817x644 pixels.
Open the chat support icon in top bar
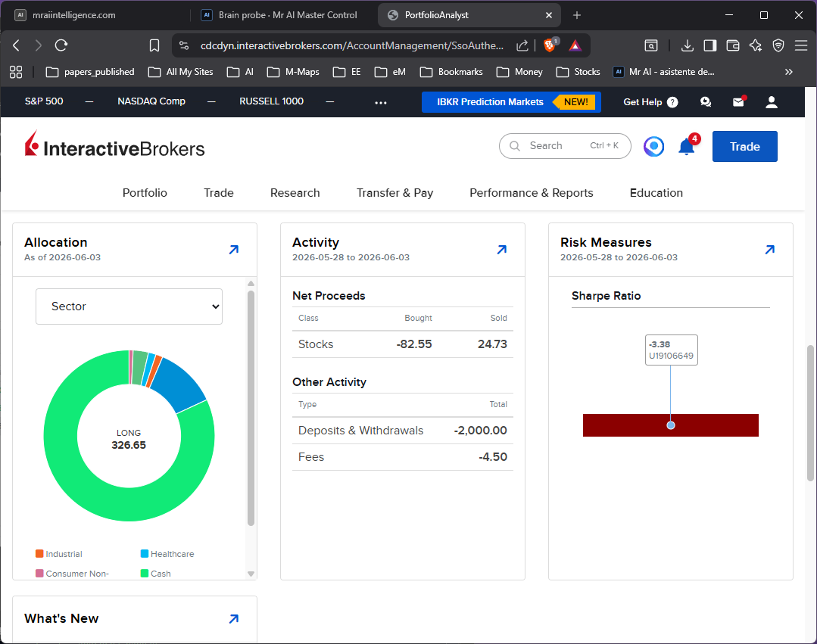coord(706,102)
